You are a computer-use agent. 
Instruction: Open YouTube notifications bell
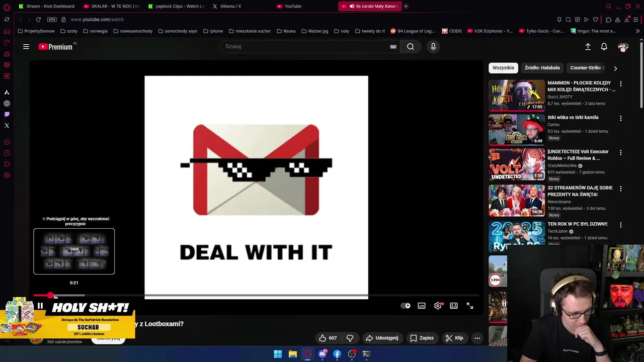click(604, 46)
